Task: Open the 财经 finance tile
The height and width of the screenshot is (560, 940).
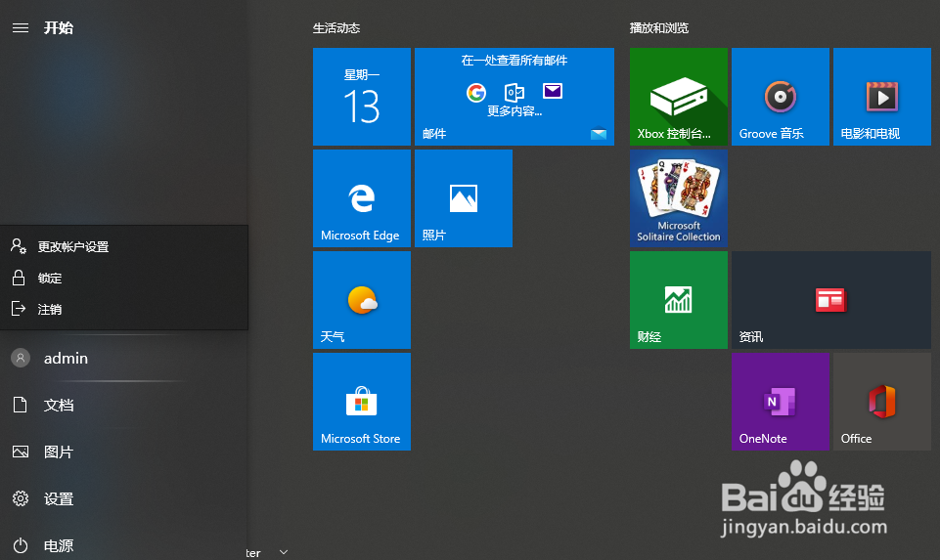Action: (679, 300)
